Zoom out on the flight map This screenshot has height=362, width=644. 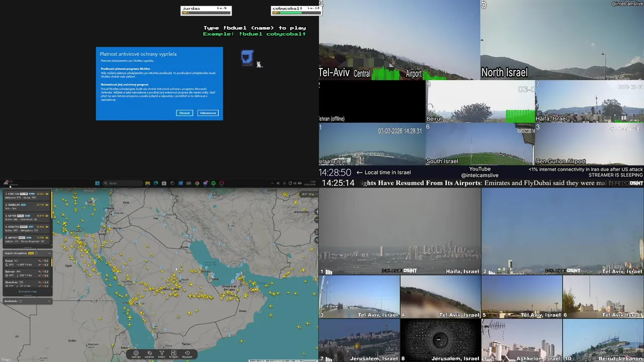tap(316, 220)
